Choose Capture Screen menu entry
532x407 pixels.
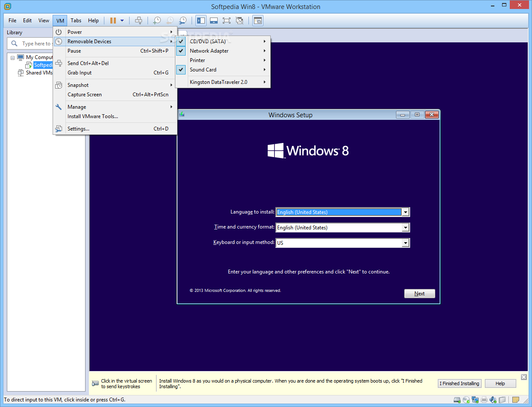click(115, 95)
